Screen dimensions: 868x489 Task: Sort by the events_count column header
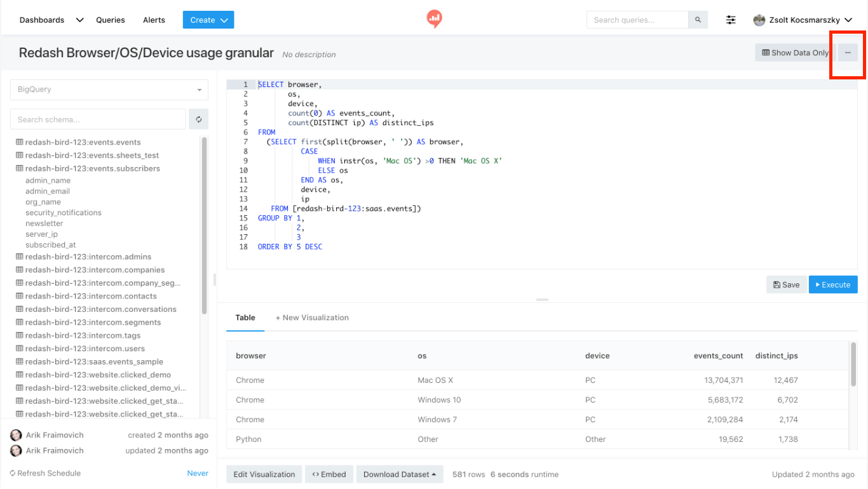pyautogui.click(x=718, y=356)
